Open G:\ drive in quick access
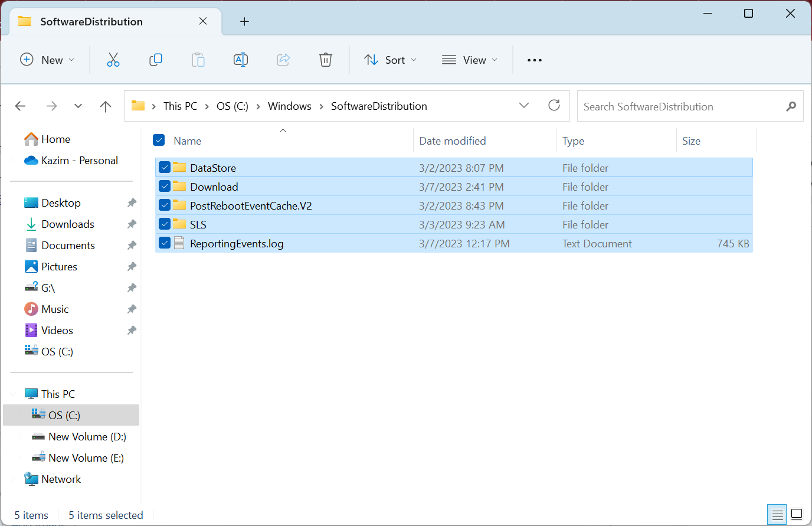The width and height of the screenshot is (812, 526). point(40,288)
